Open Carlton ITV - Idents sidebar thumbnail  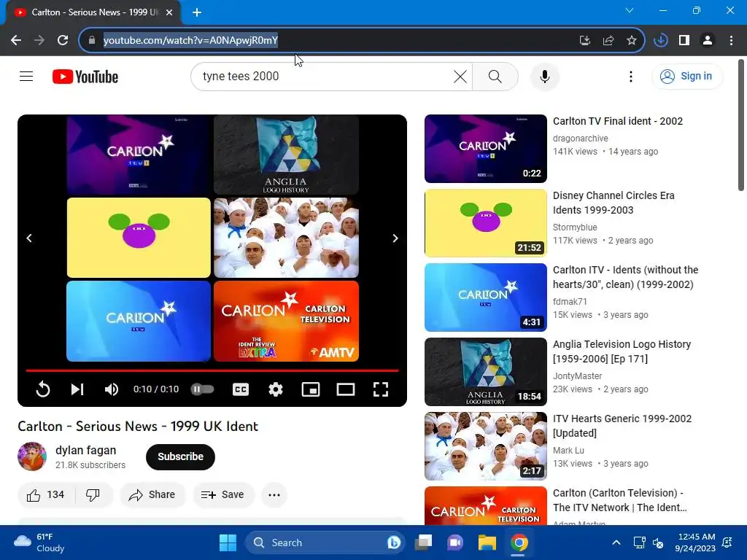tap(485, 297)
